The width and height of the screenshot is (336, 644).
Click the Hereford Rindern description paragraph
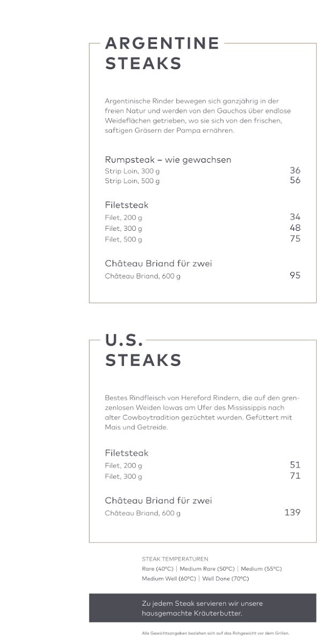point(202,413)
